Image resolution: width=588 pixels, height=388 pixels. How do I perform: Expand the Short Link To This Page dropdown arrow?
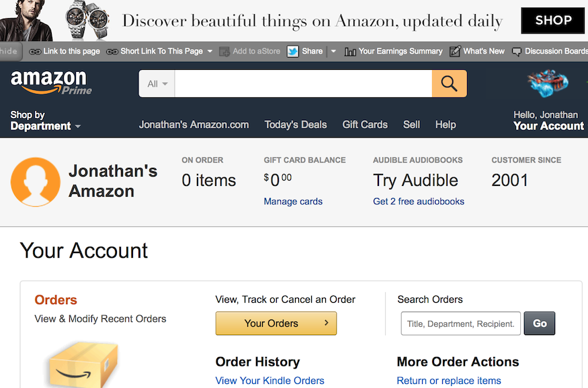coord(210,51)
